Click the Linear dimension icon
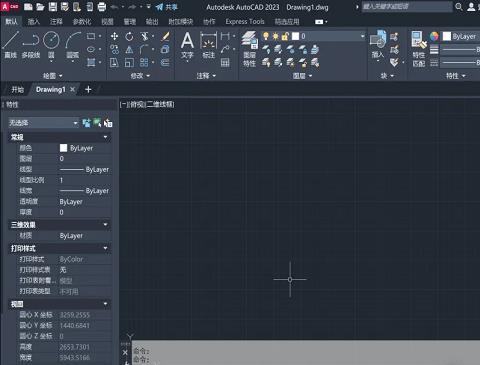480x365 pixels. point(225,36)
